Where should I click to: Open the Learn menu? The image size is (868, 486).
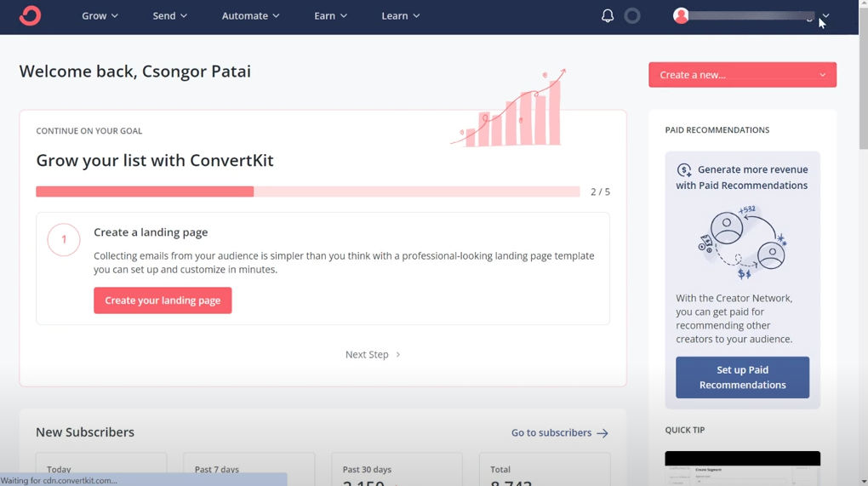400,16
